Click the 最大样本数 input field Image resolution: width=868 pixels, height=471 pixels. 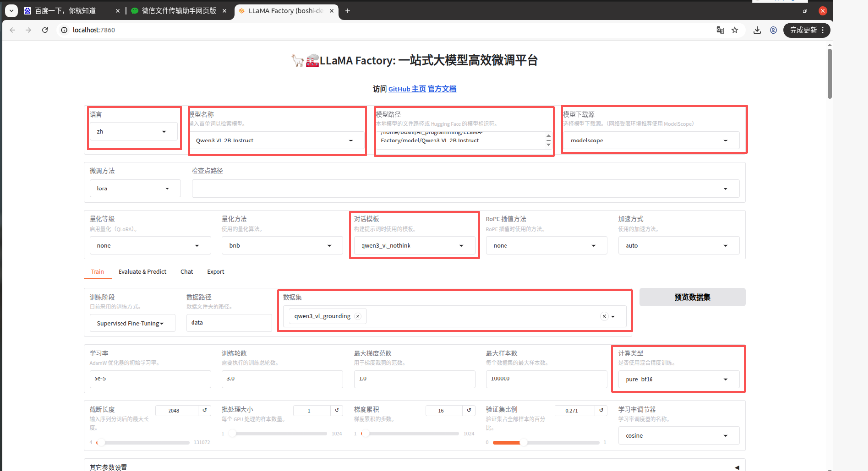[x=547, y=379]
